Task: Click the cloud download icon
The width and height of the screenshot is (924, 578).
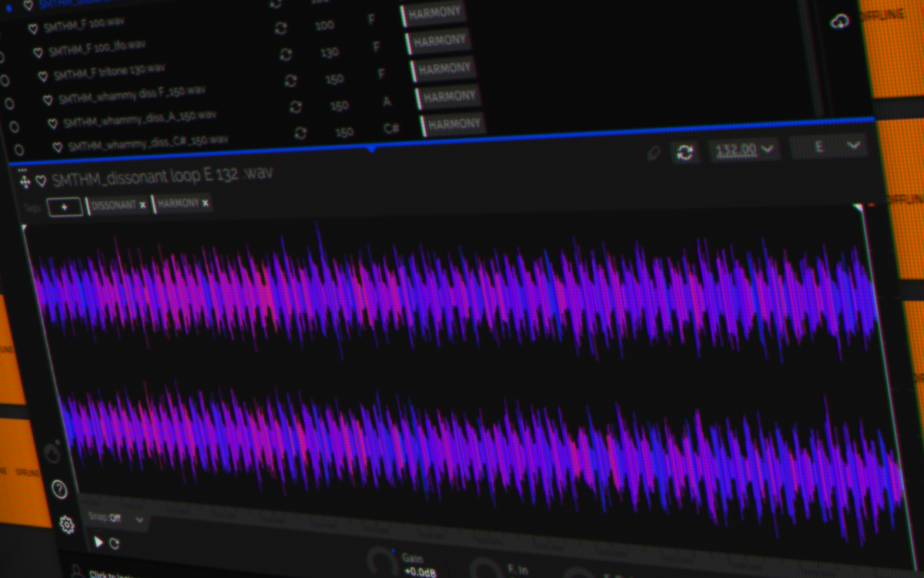Action: coord(839,22)
